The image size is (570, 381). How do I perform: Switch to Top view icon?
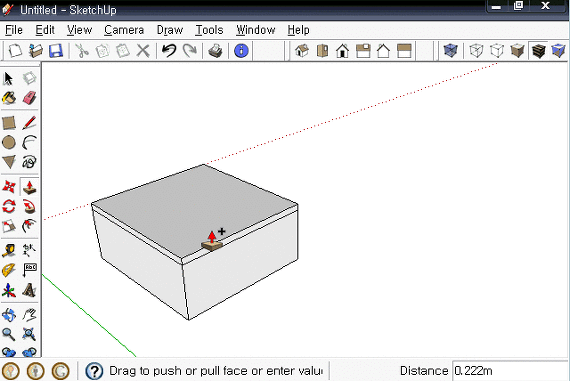point(322,51)
